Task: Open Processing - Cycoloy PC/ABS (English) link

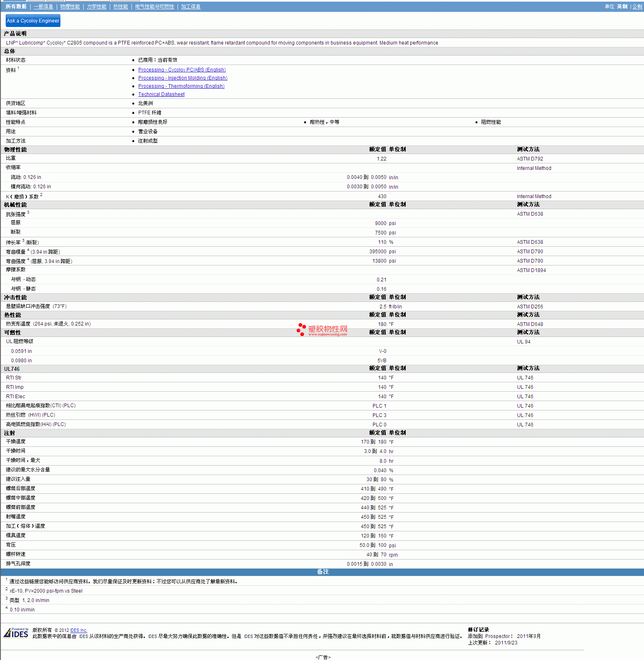Action: (182, 70)
